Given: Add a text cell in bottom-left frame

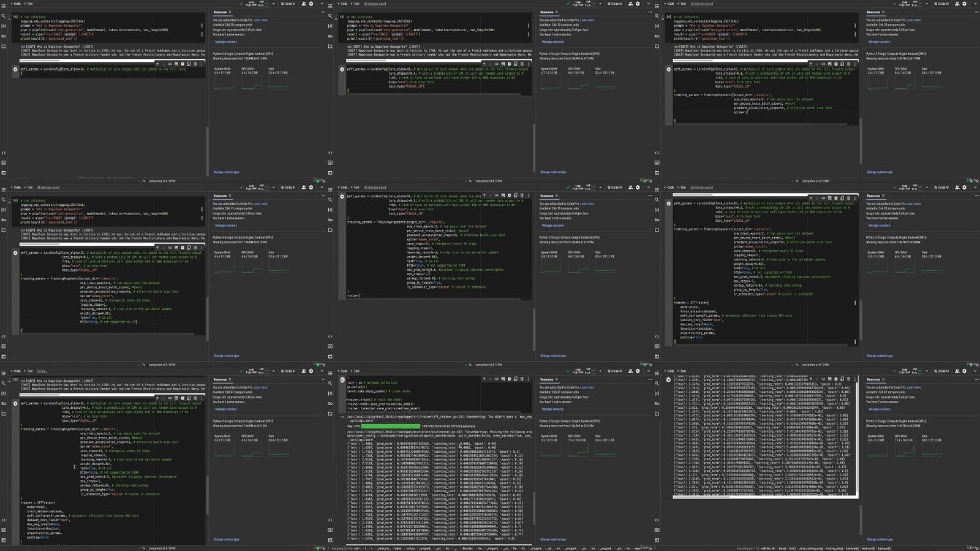Looking at the screenshot, I should 29,371.
